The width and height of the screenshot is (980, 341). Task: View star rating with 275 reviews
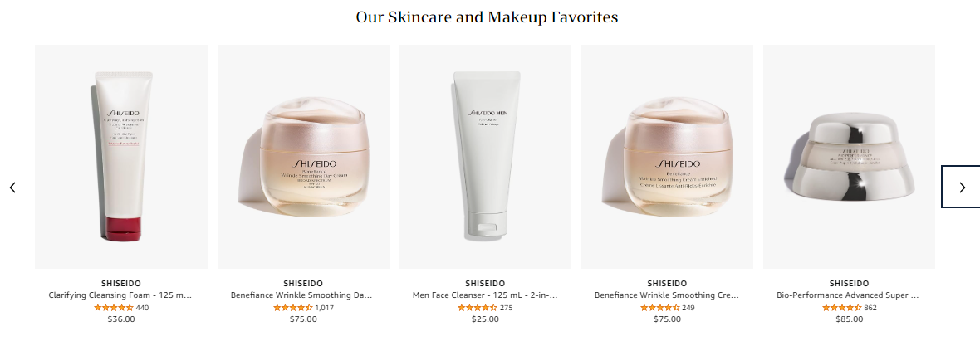tap(478, 307)
